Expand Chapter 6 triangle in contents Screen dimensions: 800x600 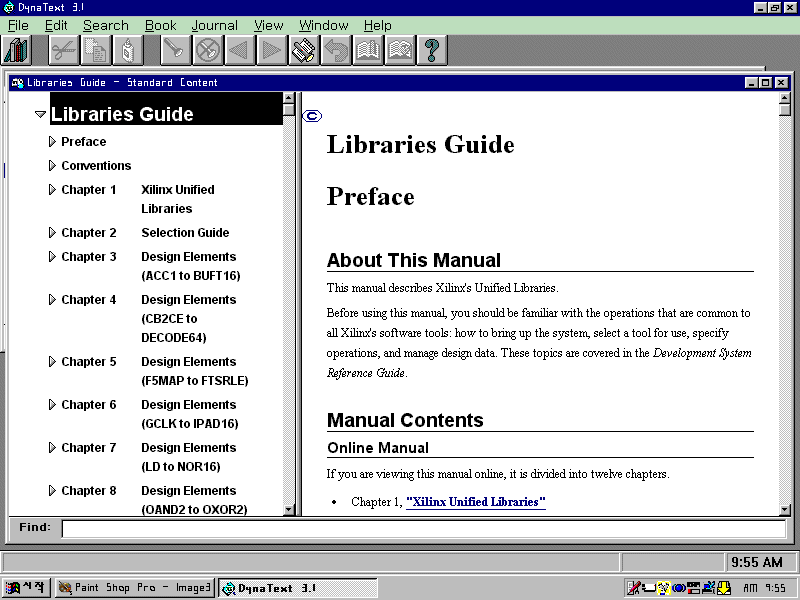[52, 405]
